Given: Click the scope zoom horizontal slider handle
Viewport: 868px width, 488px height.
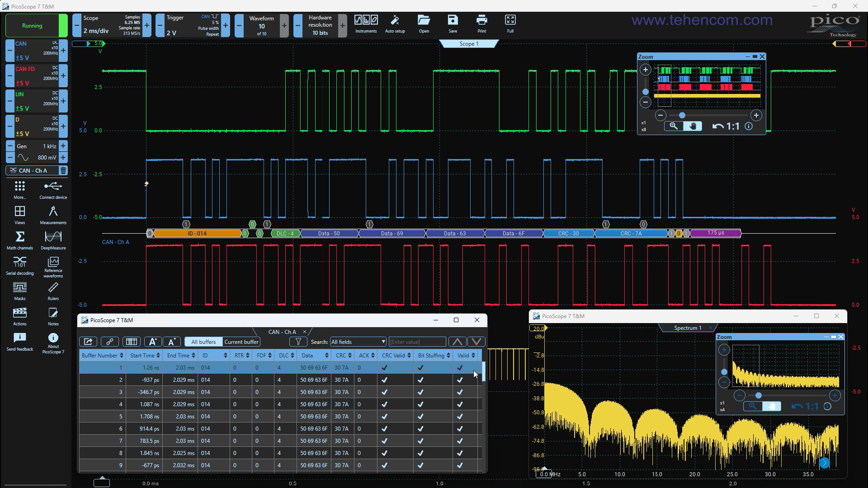Looking at the screenshot, I should [x=682, y=115].
